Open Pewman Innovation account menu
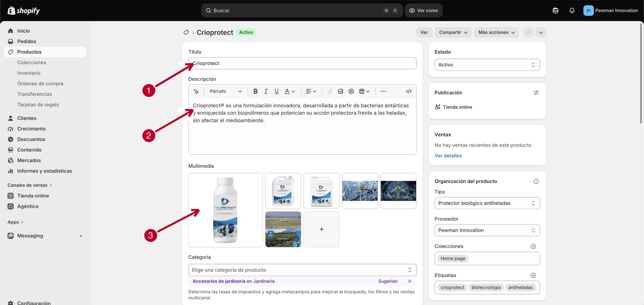 [x=611, y=11]
